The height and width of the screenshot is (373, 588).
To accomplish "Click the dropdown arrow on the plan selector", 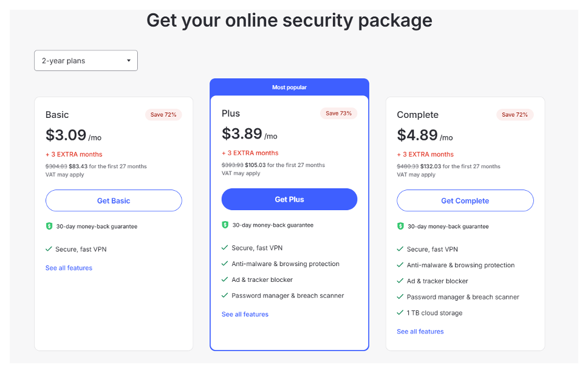I will pyautogui.click(x=128, y=60).
